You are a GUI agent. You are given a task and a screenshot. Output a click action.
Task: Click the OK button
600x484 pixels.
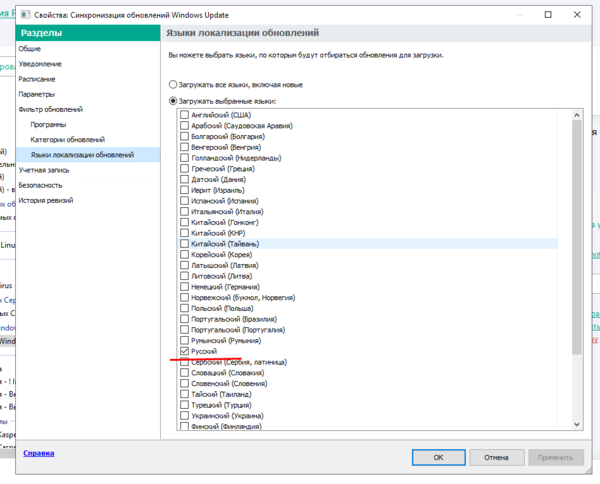click(439, 457)
